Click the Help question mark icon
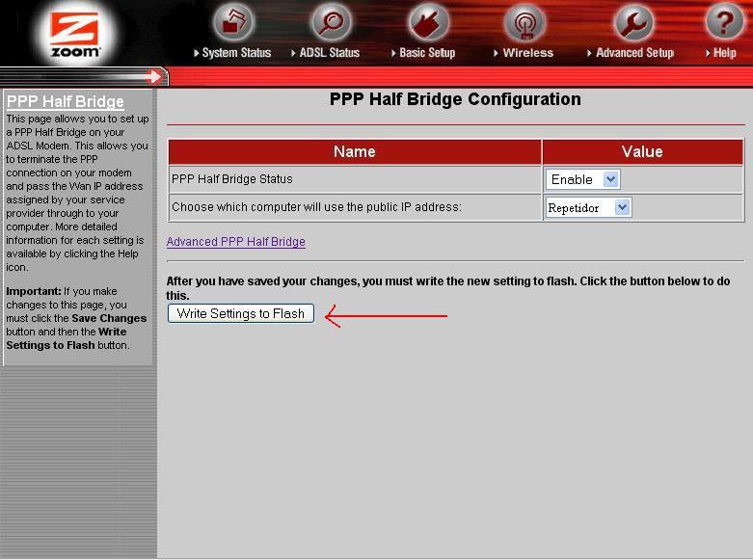753x560 pixels. 725,20
